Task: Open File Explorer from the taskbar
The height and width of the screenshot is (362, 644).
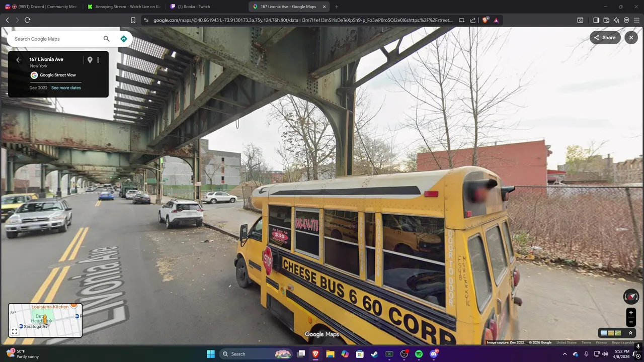Action: [330, 354]
